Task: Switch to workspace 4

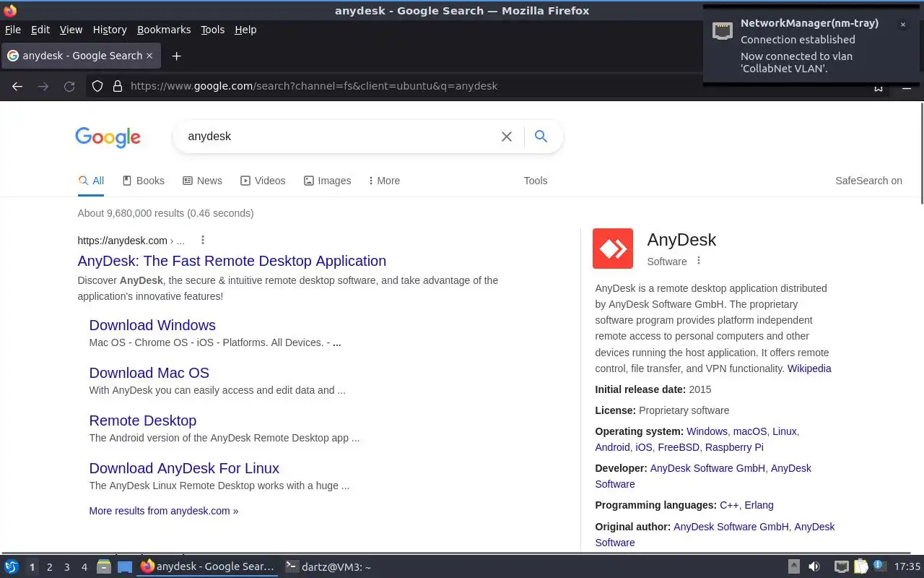Action: point(84,567)
